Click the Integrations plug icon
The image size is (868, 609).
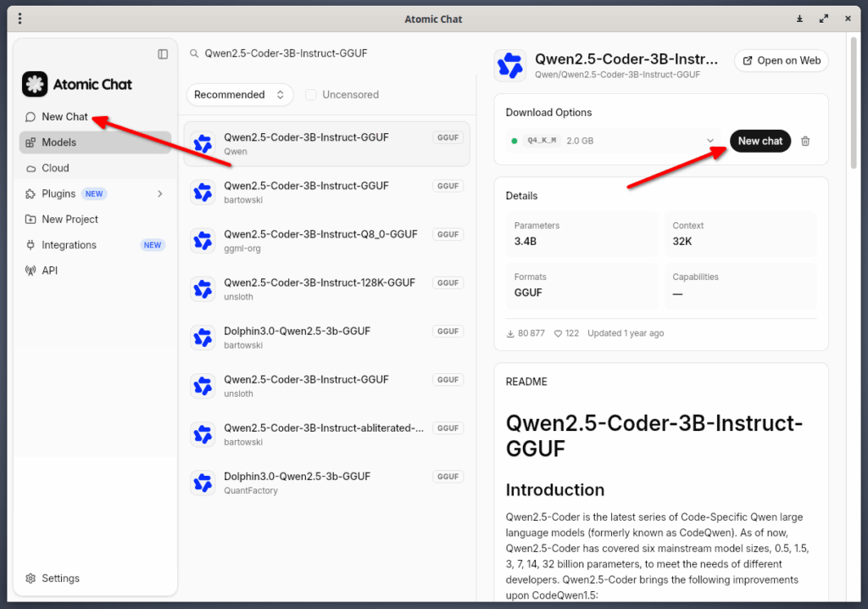point(31,245)
